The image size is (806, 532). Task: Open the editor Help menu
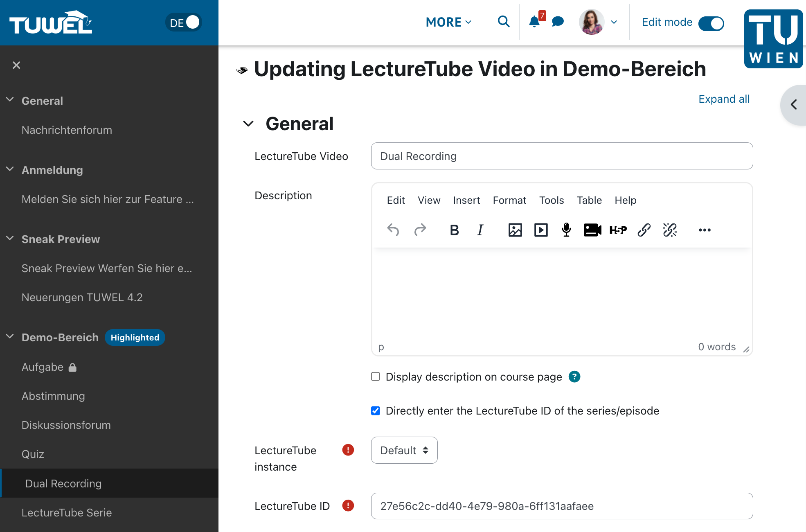point(625,200)
